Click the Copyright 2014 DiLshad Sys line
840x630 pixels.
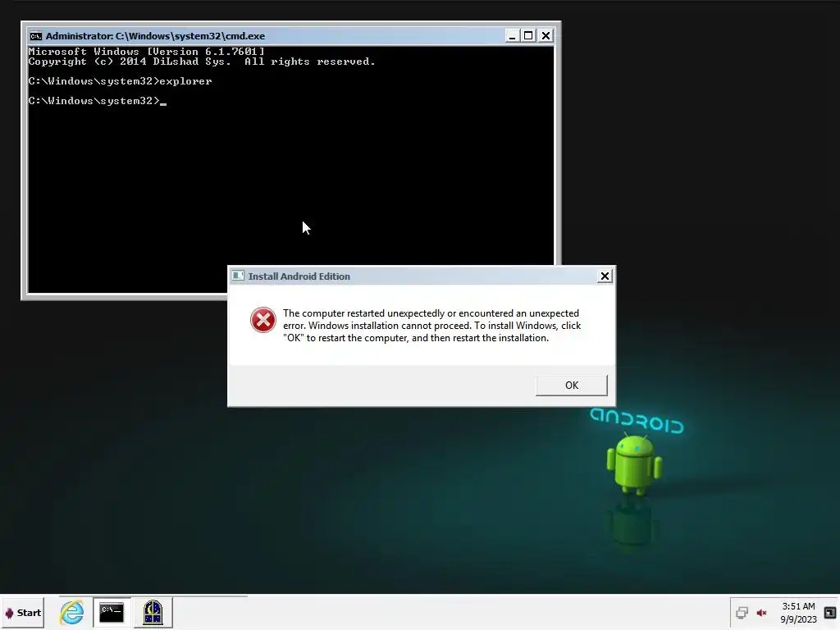[202, 62]
